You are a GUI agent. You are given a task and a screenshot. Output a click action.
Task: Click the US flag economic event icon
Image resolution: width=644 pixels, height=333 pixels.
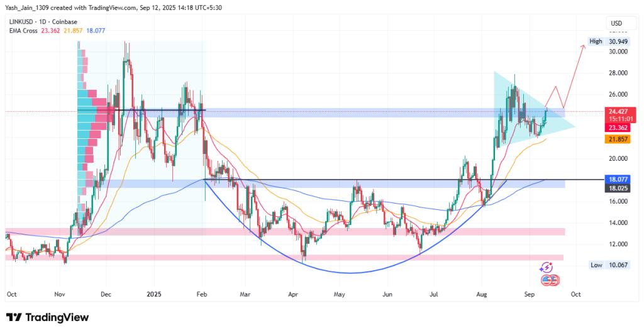(x=551, y=280)
